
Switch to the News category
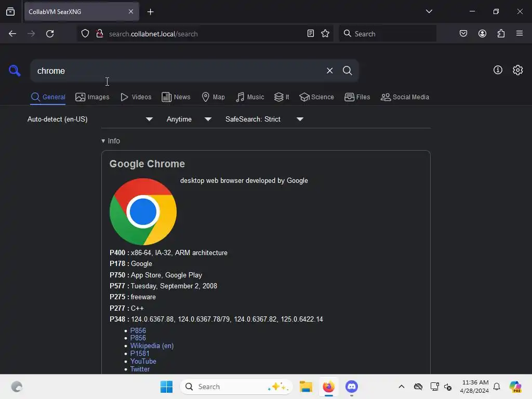click(176, 97)
